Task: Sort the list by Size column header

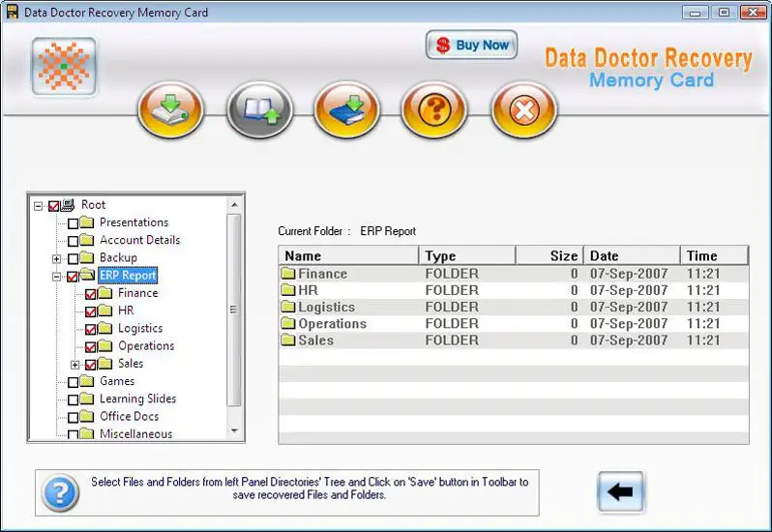Action: 549,256
